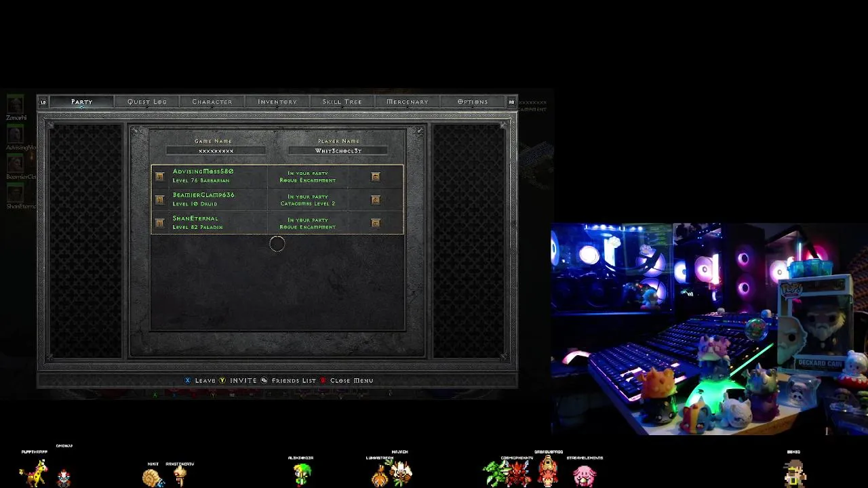868x488 pixels.
Task: Click the icon left of ShanEternal's name
Action: pyautogui.click(x=159, y=222)
